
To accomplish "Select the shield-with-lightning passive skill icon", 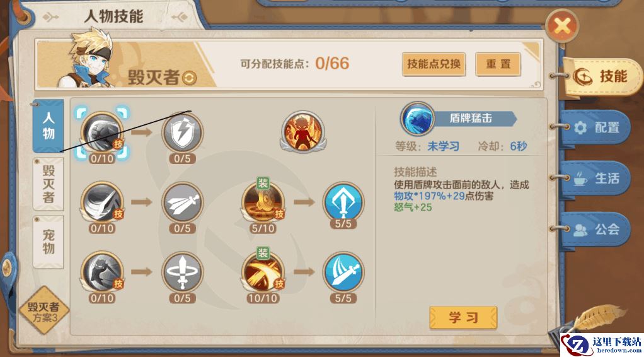I will click(x=182, y=132).
